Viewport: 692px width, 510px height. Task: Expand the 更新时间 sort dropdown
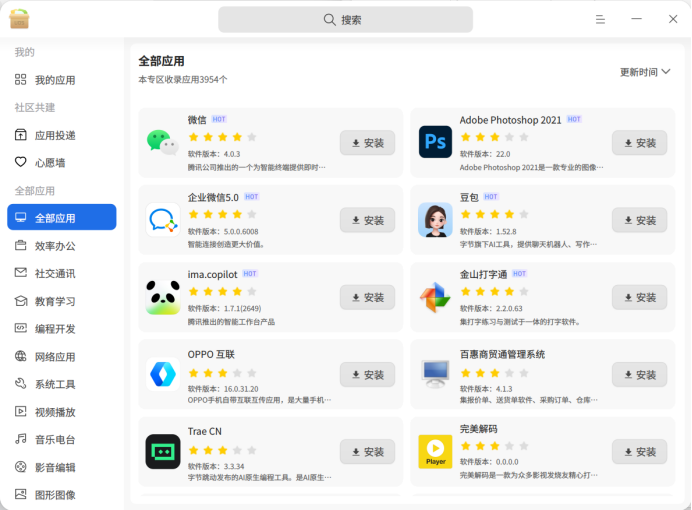(x=645, y=72)
